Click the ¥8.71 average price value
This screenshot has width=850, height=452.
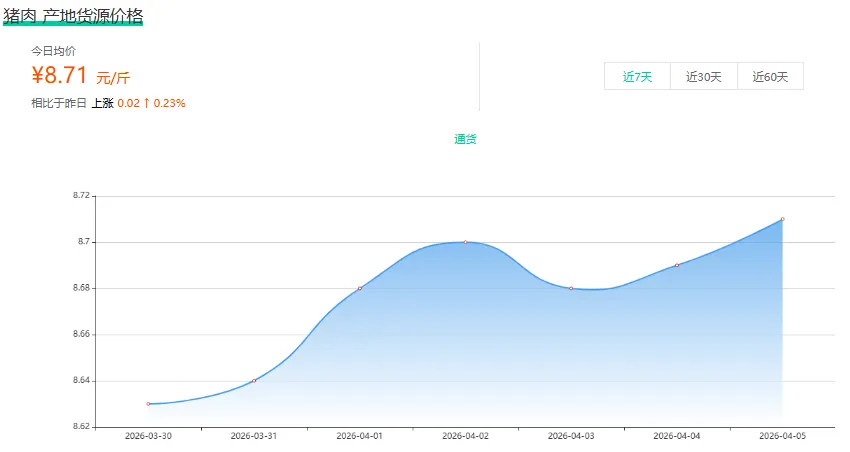click(x=59, y=75)
